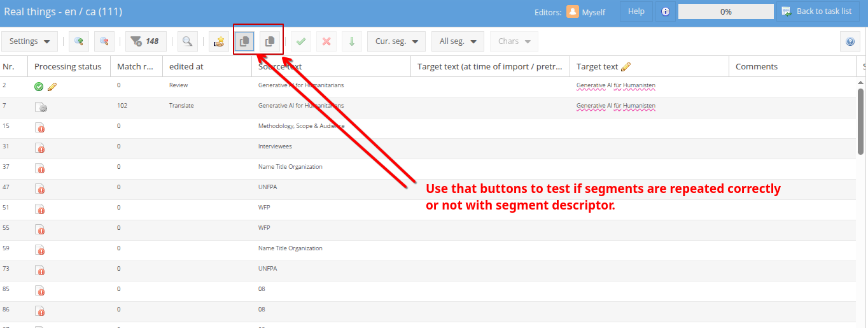Open the Settings dropdown
The image size is (868, 328).
pyautogui.click(x=30, y=41)
